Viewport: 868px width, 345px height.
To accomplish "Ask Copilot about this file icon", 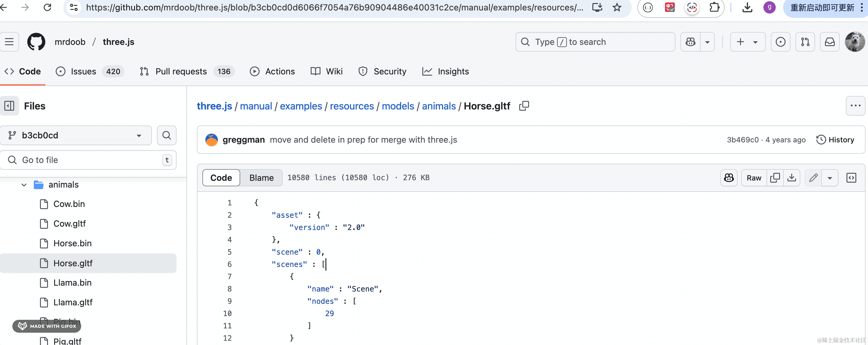I will coord(729,177).
